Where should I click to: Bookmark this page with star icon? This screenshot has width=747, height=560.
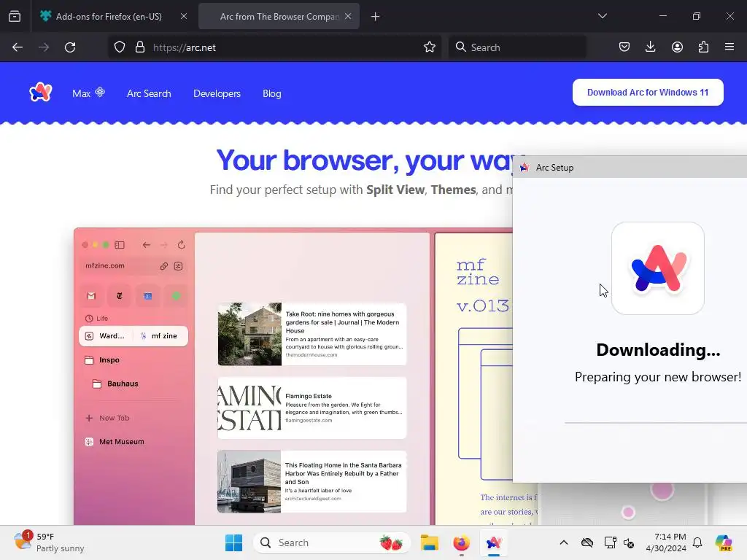point(430,47)
